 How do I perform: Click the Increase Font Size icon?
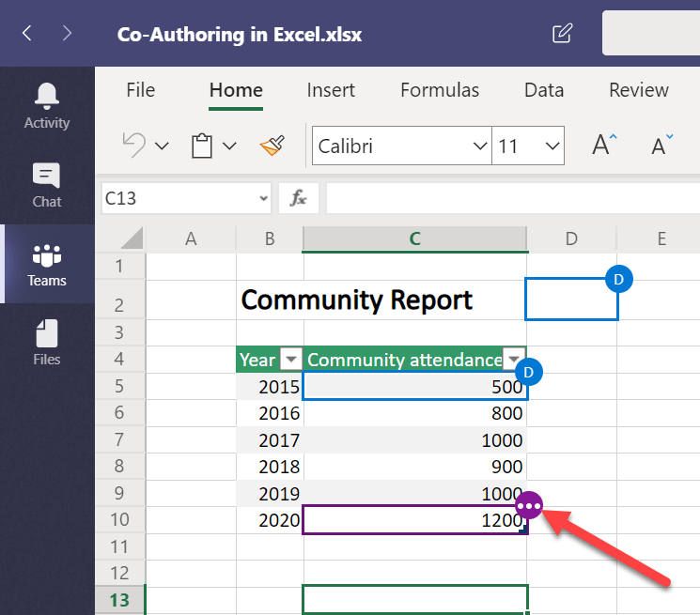[x=603, y=145]
